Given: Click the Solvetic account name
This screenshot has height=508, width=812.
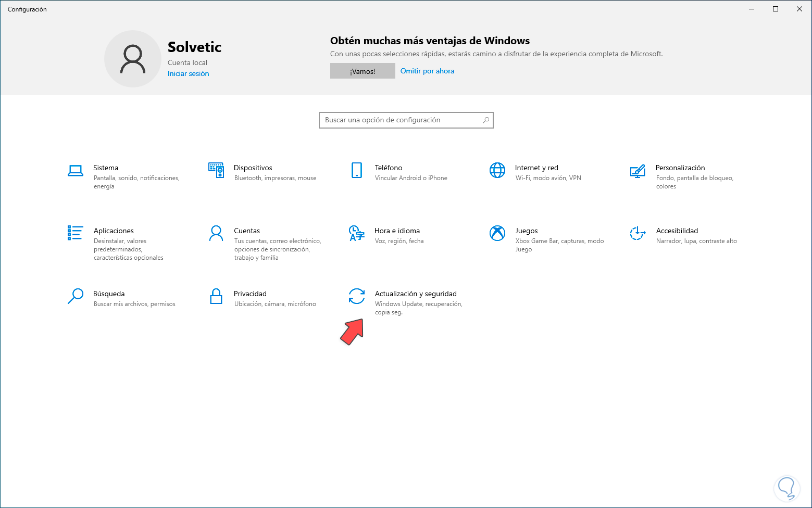Looking at the screenshot, I should pos(194,47).
